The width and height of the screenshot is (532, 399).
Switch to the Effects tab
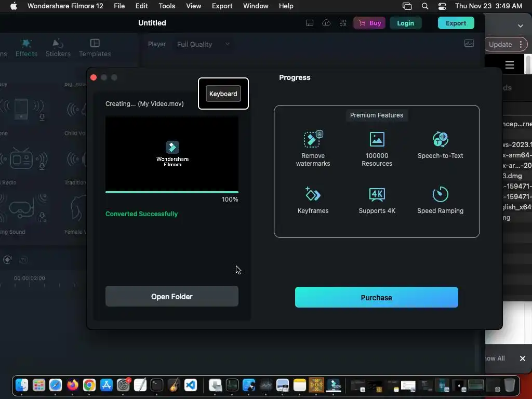pos(26,48)
